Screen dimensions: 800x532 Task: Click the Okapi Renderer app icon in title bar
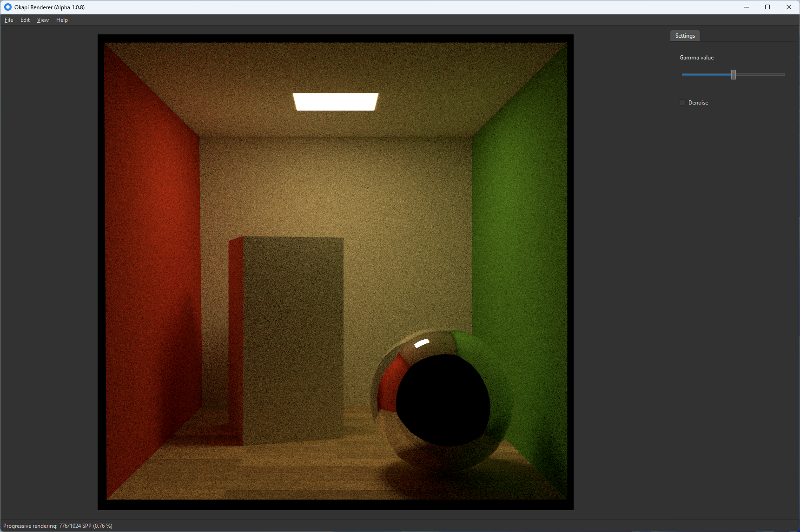(x=7, y=7)
